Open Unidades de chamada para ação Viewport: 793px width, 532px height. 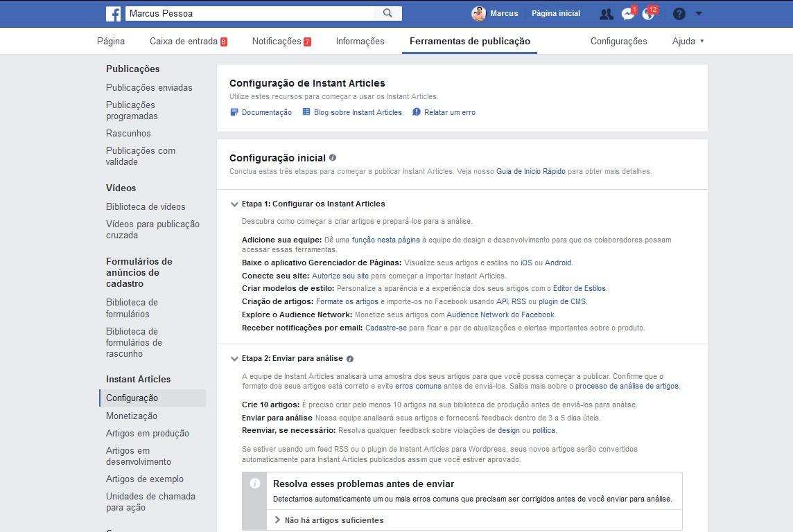click(150, 502)
